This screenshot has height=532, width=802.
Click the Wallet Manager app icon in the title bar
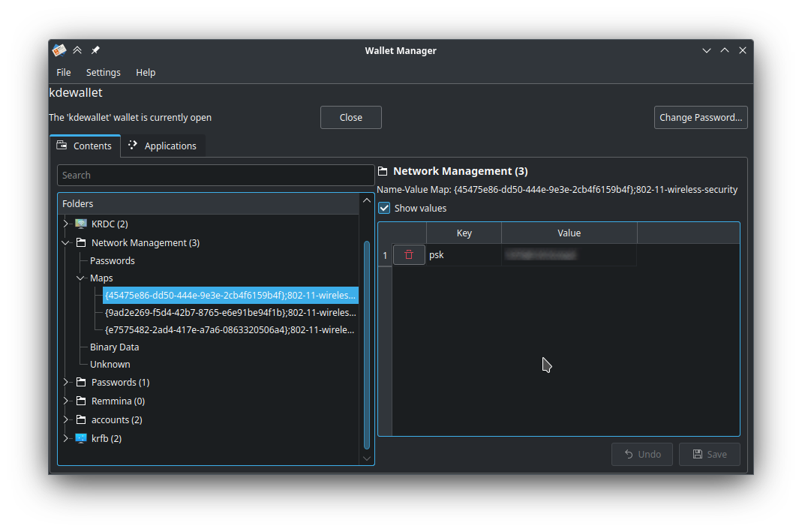(x=59, y=50)
